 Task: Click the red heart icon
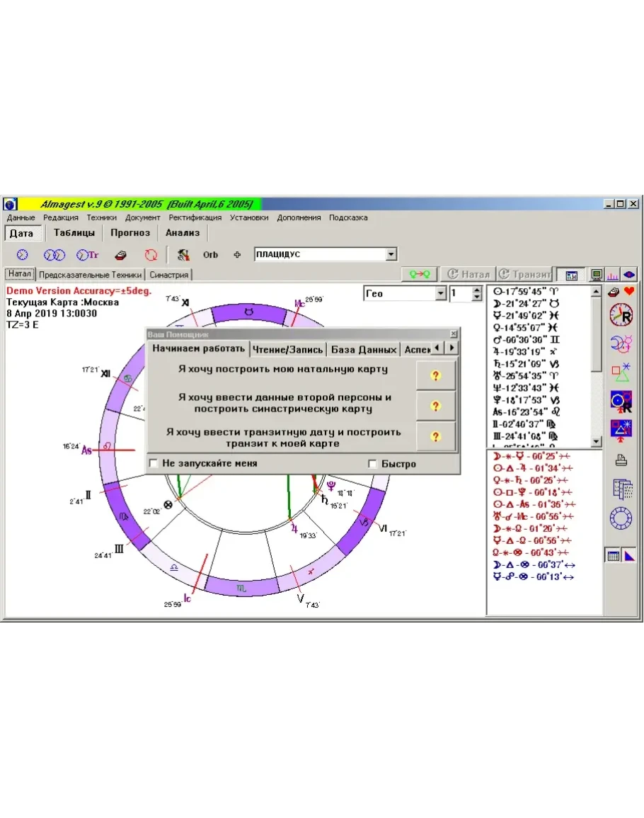click(628, 291)
